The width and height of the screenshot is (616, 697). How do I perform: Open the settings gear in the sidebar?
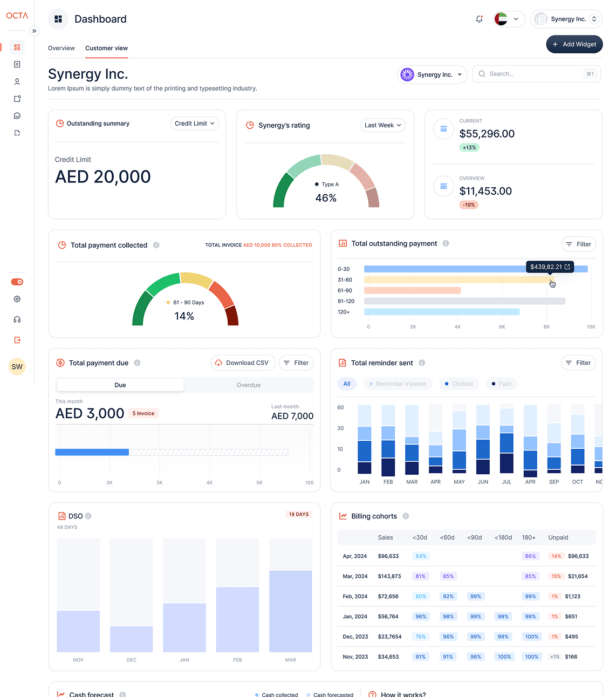17,299
